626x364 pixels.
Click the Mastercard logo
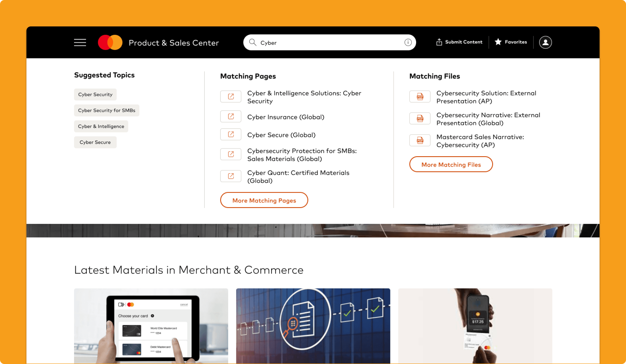[110, 43]
